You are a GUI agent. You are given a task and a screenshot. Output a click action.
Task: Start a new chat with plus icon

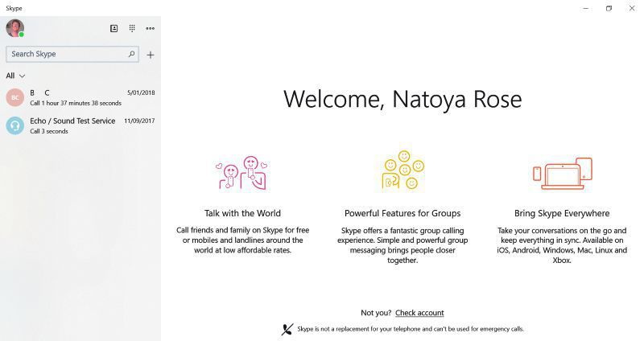click(151, 55)
